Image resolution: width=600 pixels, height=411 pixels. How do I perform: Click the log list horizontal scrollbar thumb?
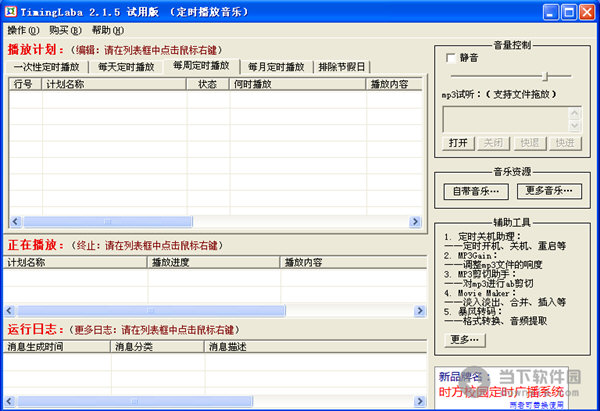pos(134,401)
